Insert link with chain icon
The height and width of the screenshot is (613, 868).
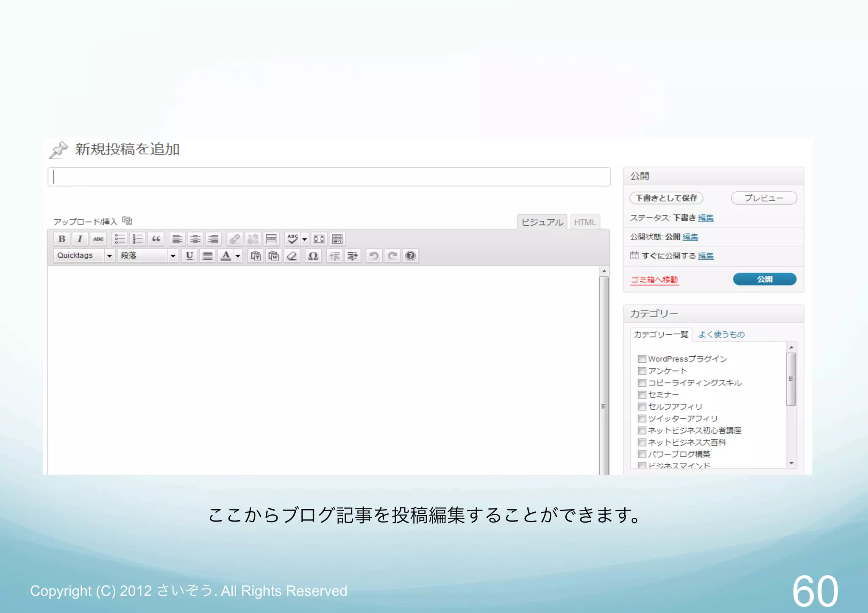pyautogui.click(x=234, y=239)
